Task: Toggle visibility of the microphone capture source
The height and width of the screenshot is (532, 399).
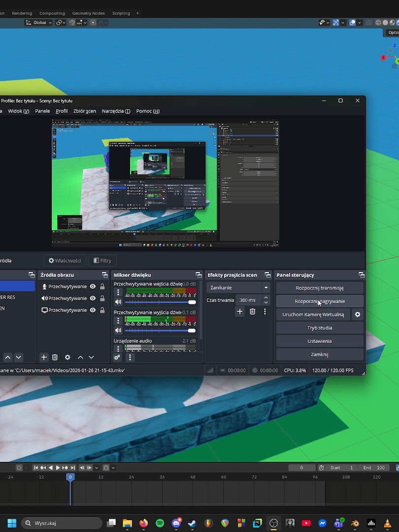Action: pyautogui.click(x=93, y=286)
